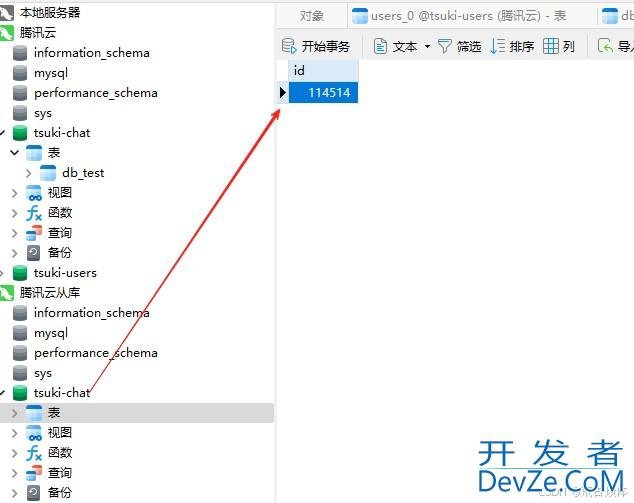Select the cell with value 114514
The width and height of the screenshot is (634, 503).
[x=323, y=93]
